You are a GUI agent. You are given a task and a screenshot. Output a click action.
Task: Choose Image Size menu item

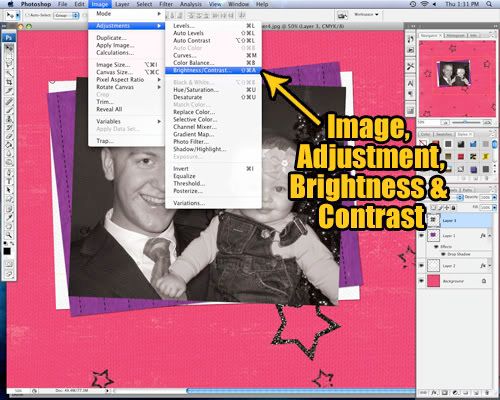[126, 65]
